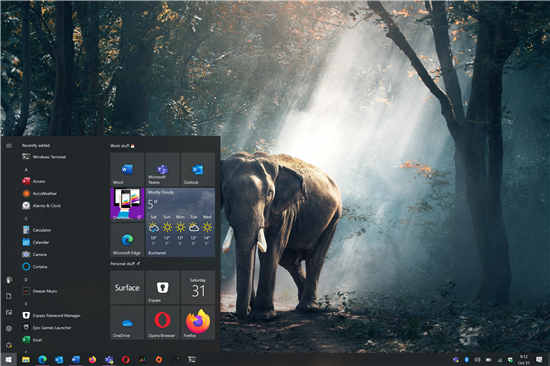Click the letter A app list header

tap(26, 170)
